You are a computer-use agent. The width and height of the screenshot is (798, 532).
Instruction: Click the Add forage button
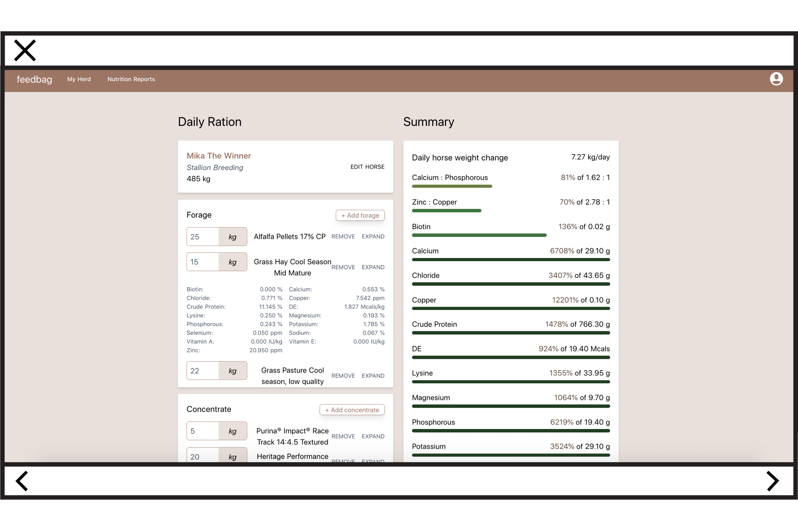(360, 215)
